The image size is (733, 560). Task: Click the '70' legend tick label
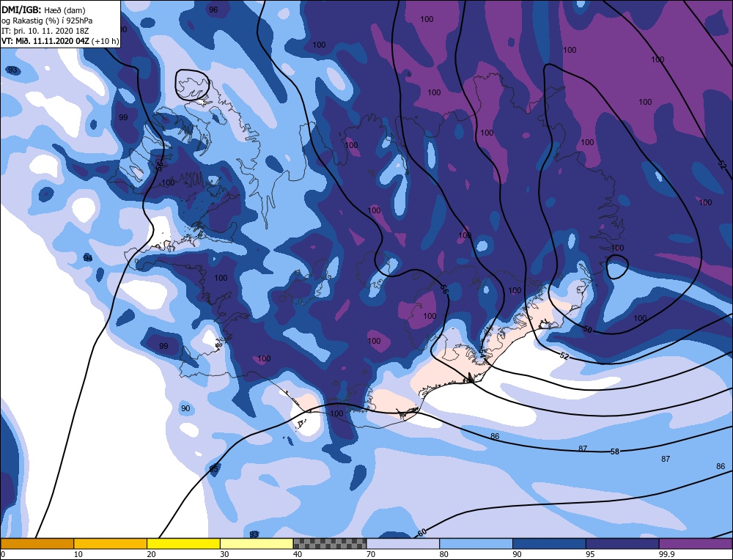(371, 554)
